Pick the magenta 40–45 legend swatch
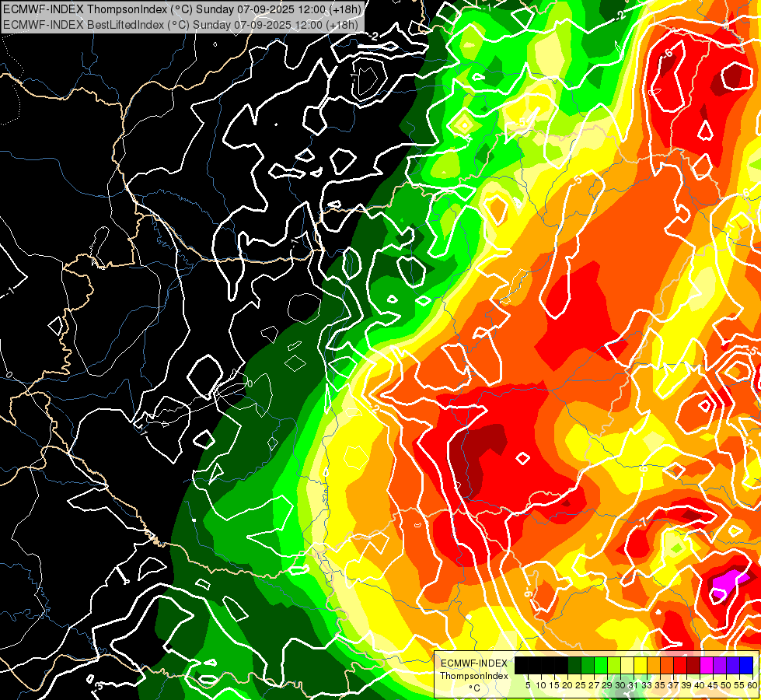 pyautogui.click(x=707, y=665)
